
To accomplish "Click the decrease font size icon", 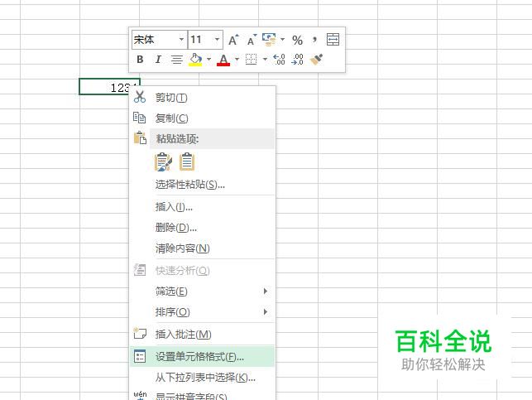I will pos(252,40).
